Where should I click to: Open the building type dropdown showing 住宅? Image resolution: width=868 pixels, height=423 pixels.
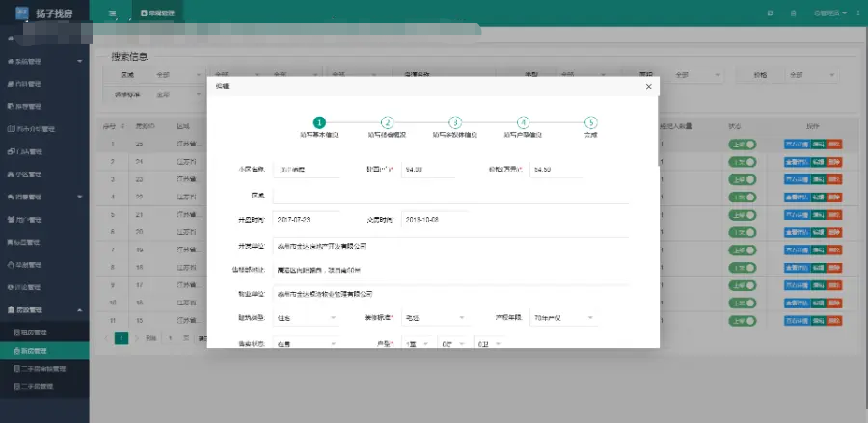(x=307, y=317)
